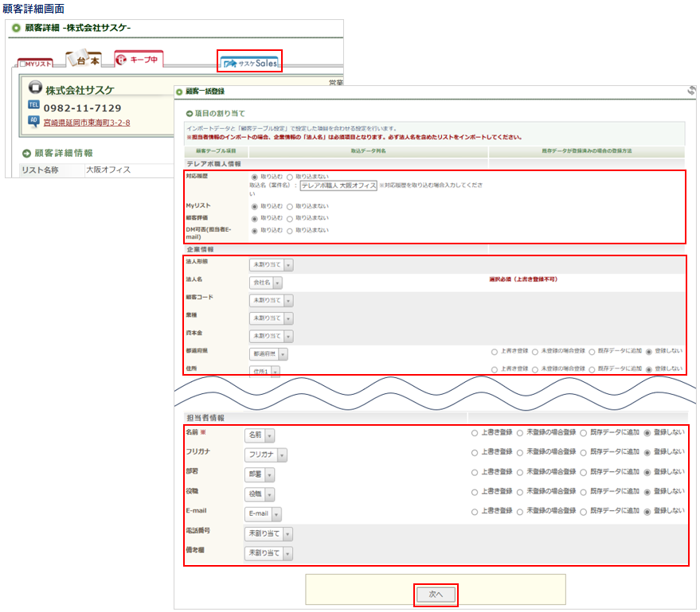The width and height of the screenshot is (700, 612).
Task: Click the refresh icon of 顧客一括登録 window
Action: point(691,91)
